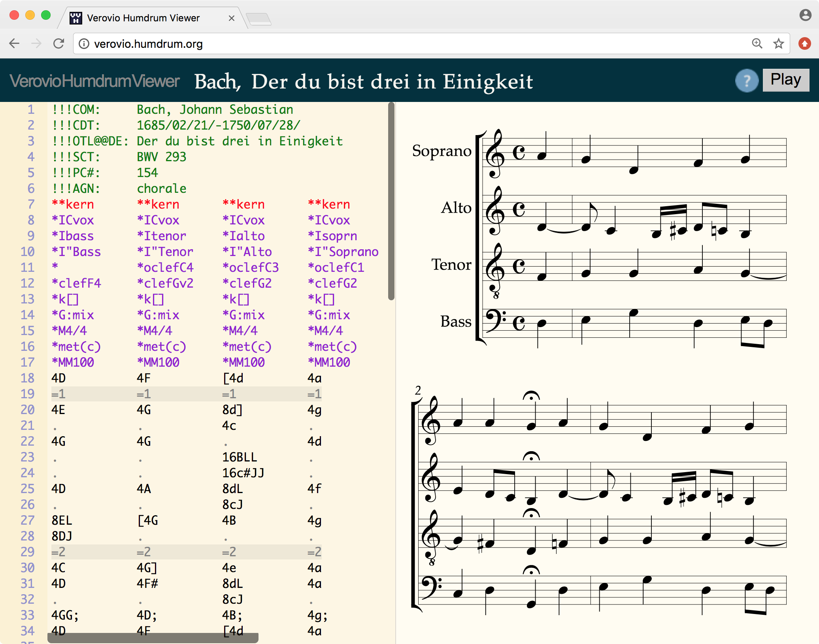Image resolution: width=819 pixels, height=644 pixels.
Task: Click *Ibass on line 9
Action: click(73, 236)
